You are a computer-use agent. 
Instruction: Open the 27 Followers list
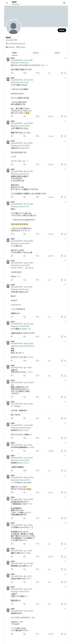tap(21, 47)
